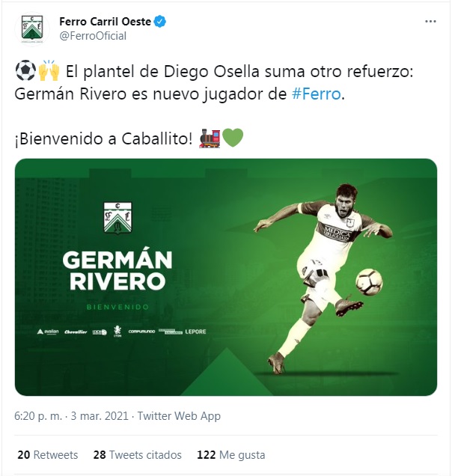Click the soccer ball emoji in tweet
This screenshot has height=476, width=452.
pos(23,73)
